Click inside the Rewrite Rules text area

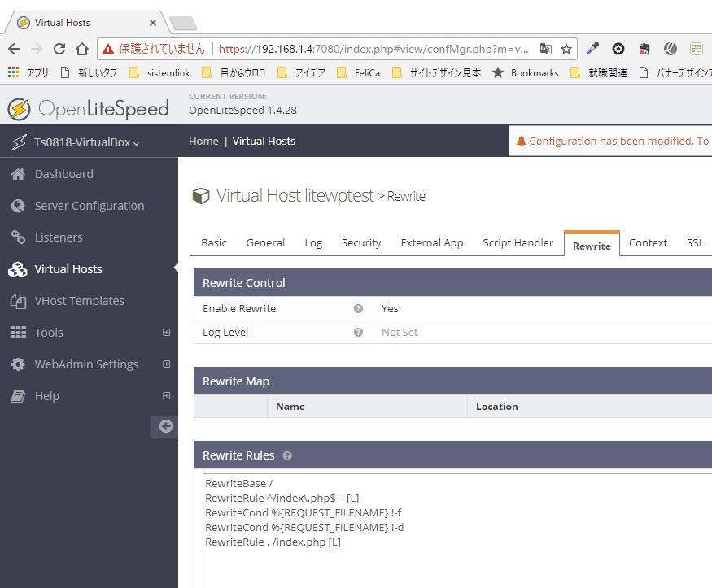click(x=457, y=531)
